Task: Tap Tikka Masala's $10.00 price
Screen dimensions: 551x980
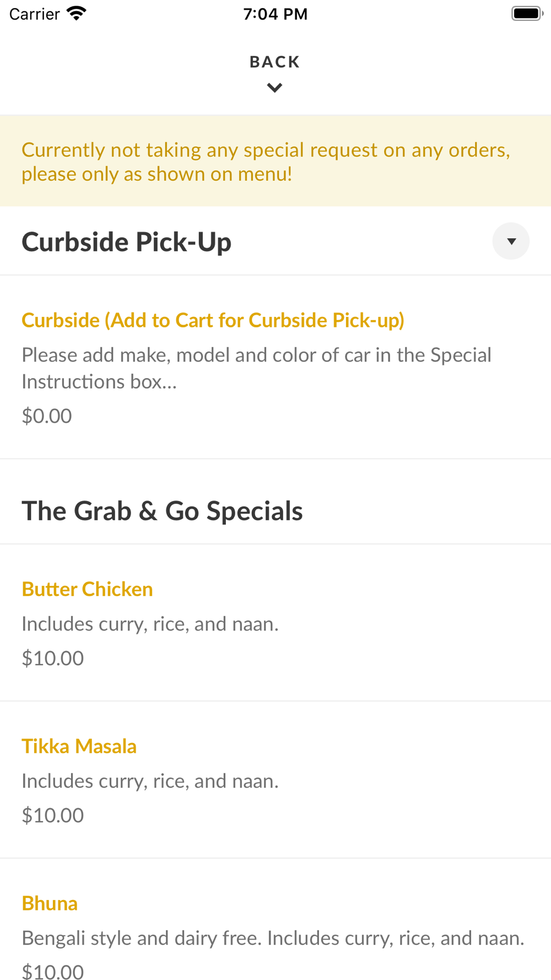Action: pos(53,815)
